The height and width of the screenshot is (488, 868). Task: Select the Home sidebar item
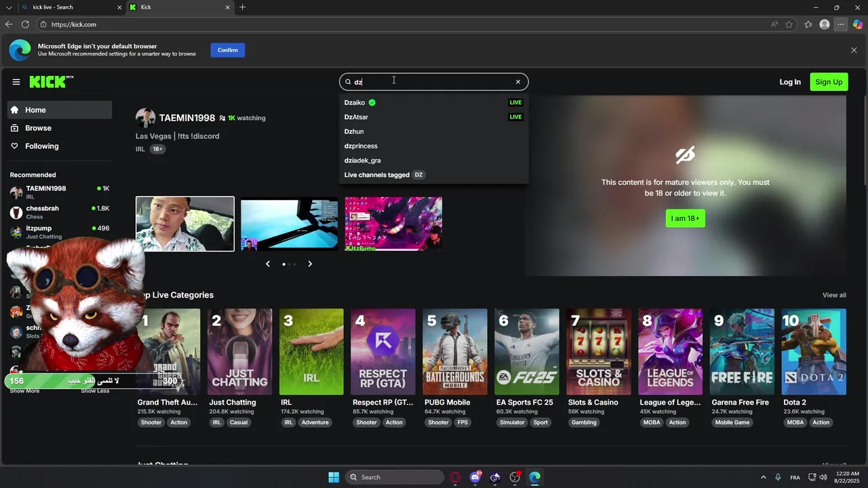[x=60, y=110]
